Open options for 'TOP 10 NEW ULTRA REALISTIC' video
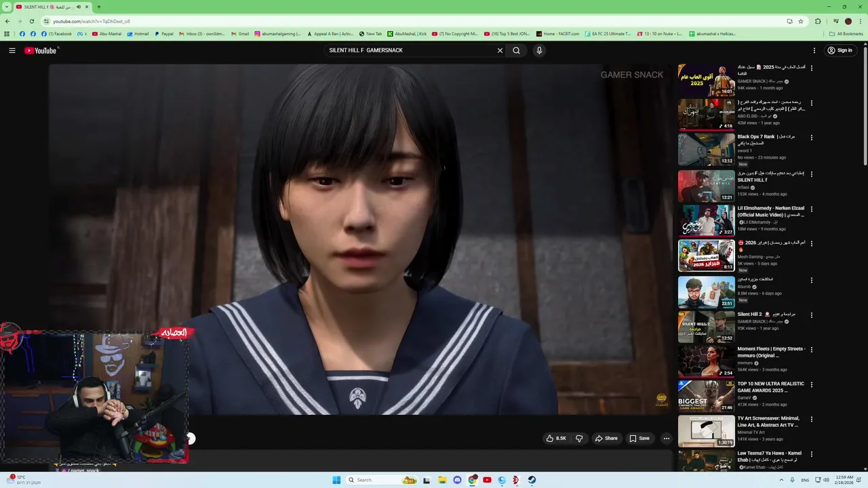This screenshot has height=488, width=868. [x=812, y=384]
